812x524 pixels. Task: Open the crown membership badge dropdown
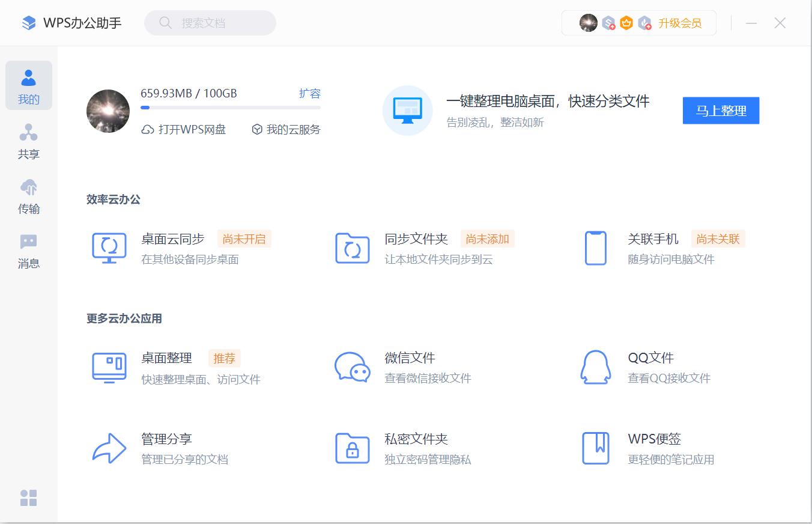click(x=626, y=22)
